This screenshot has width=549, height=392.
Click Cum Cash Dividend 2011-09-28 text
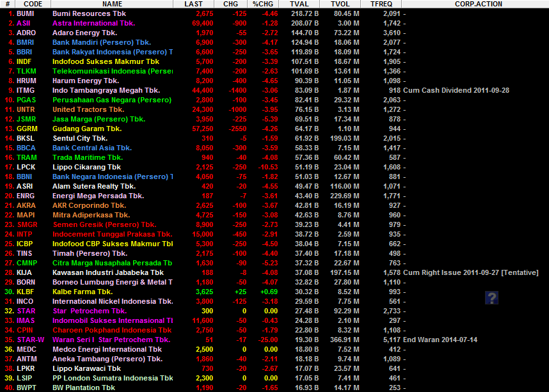[x=456, y=90]
